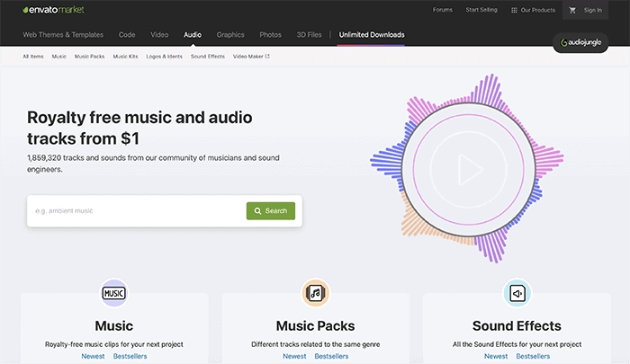Click the Music Packs category icon
Screen dimensions: 630x364
tap(315, 292)
